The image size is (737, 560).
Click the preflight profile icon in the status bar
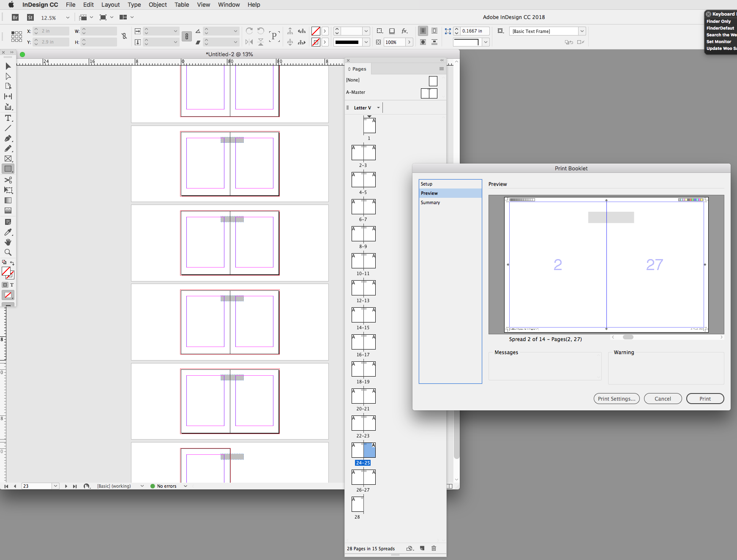87,486
